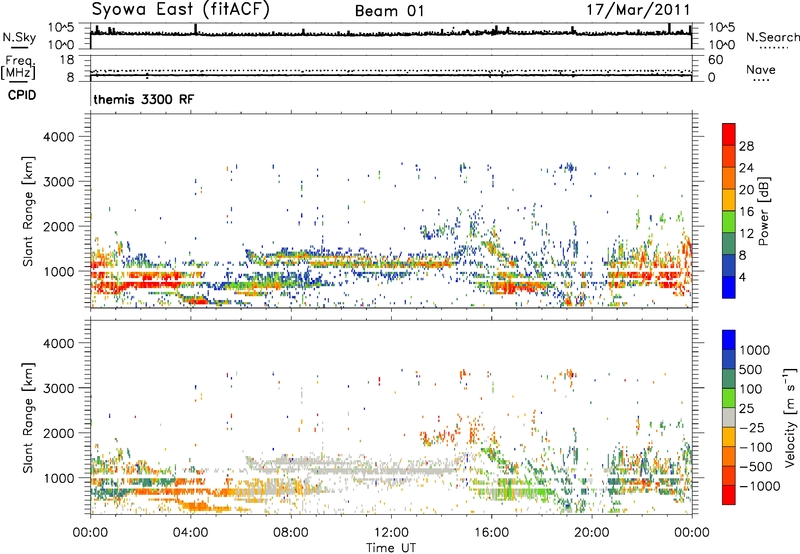
Task: Click the '2000' range tick of the velocity panel
Action: [x=58, y=433]
